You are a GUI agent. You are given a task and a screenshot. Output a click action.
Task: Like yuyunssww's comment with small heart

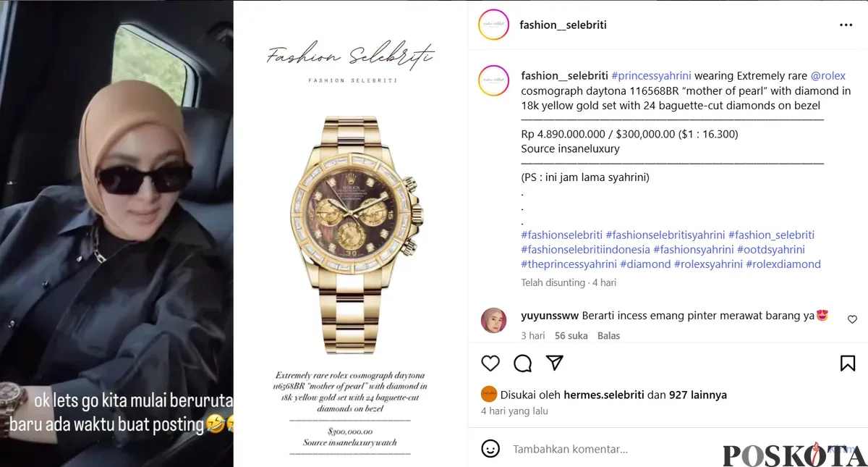point(852,319)
